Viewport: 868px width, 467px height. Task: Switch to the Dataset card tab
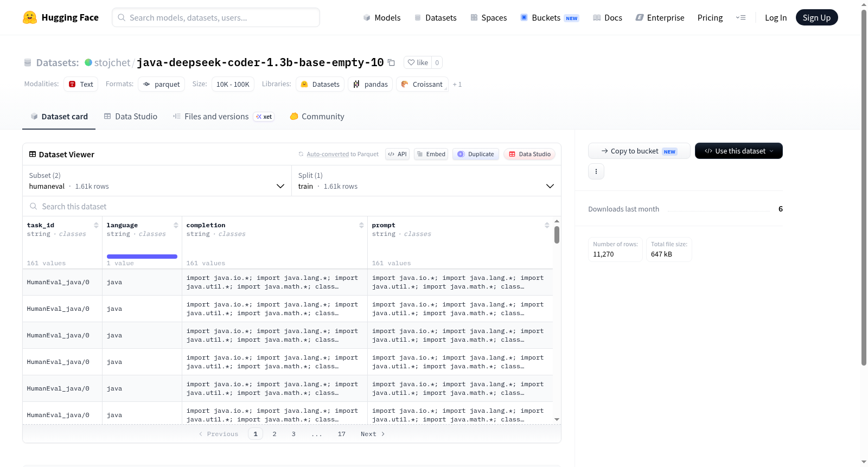[x=59, y=116]
